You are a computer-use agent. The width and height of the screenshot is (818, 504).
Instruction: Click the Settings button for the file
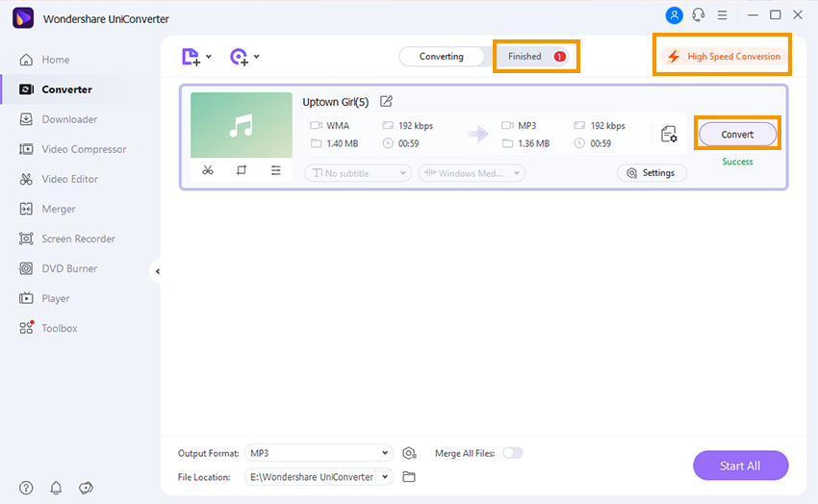(x=652, y=173)
